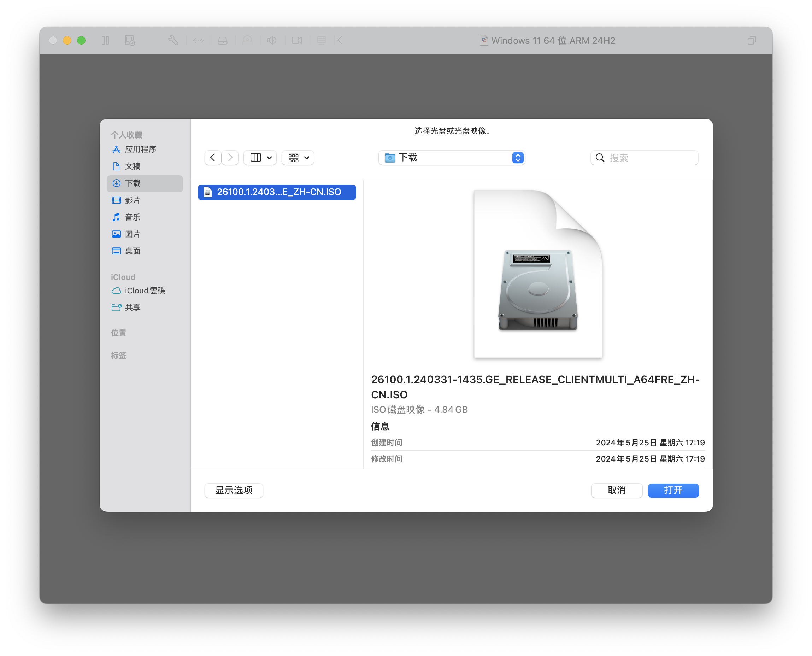Click the 显示选项 button
Image resolution: width=812 pixels, height=656 pixels.
pyautogui.click(x=234, y=490)
